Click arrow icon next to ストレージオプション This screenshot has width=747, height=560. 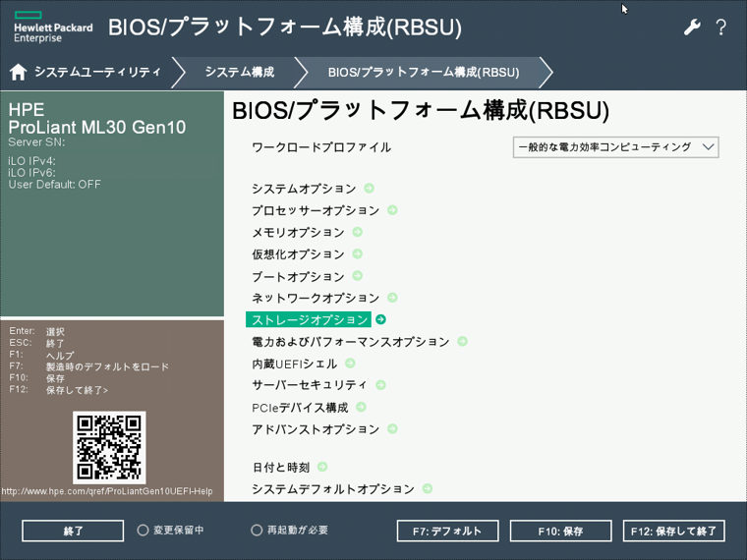point(380,319)
